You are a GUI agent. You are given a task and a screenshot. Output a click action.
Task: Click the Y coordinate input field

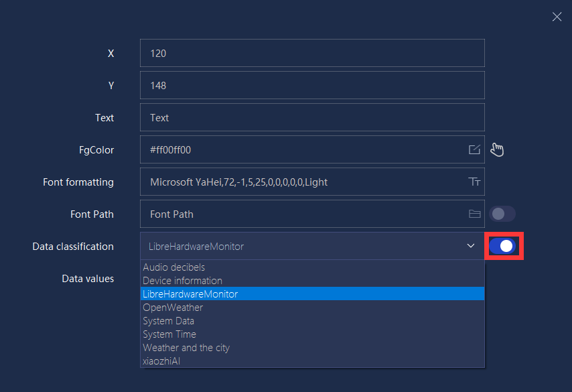pos(312,85)
